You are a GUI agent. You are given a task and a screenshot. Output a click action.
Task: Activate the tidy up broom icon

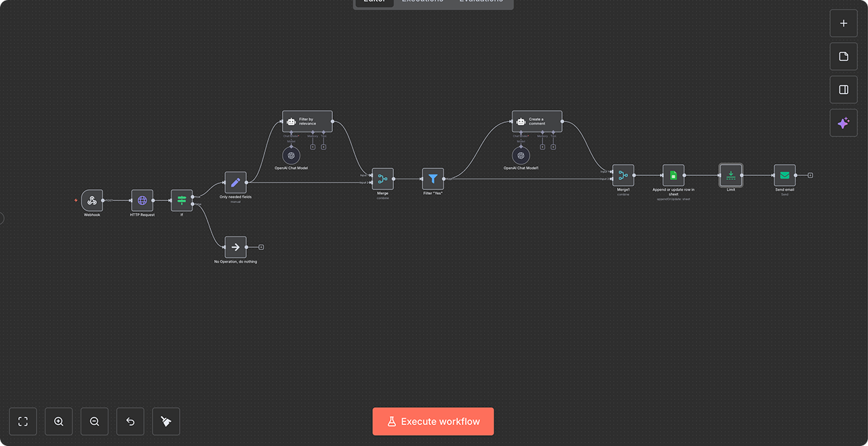[165, 422]
